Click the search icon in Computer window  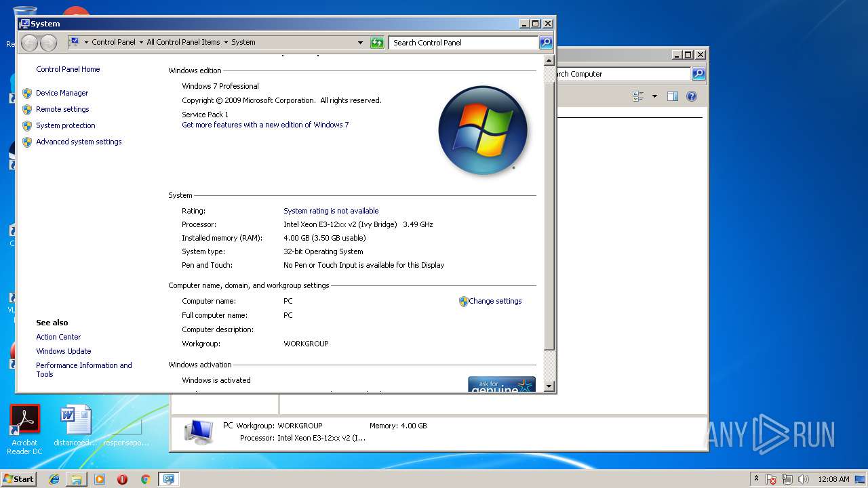698,74
